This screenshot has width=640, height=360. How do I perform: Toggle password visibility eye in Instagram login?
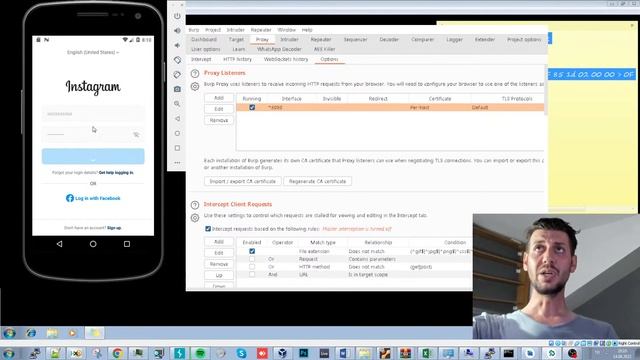[136, 134]
